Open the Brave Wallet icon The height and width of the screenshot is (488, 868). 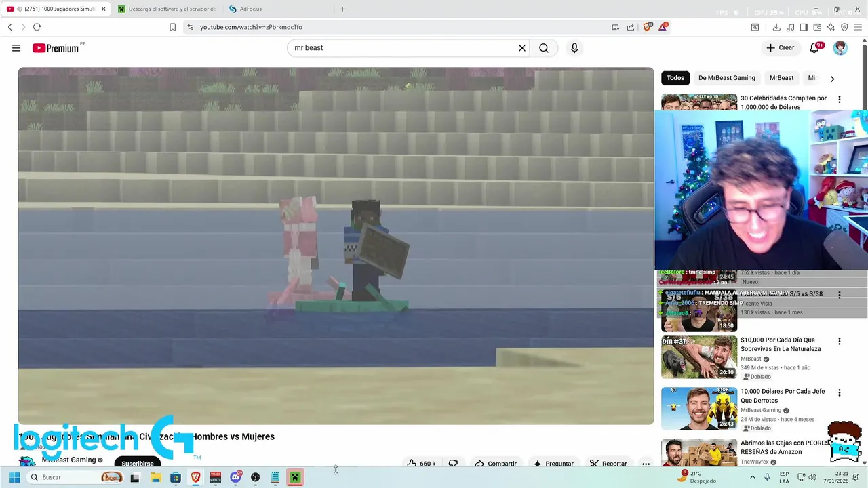817,27
